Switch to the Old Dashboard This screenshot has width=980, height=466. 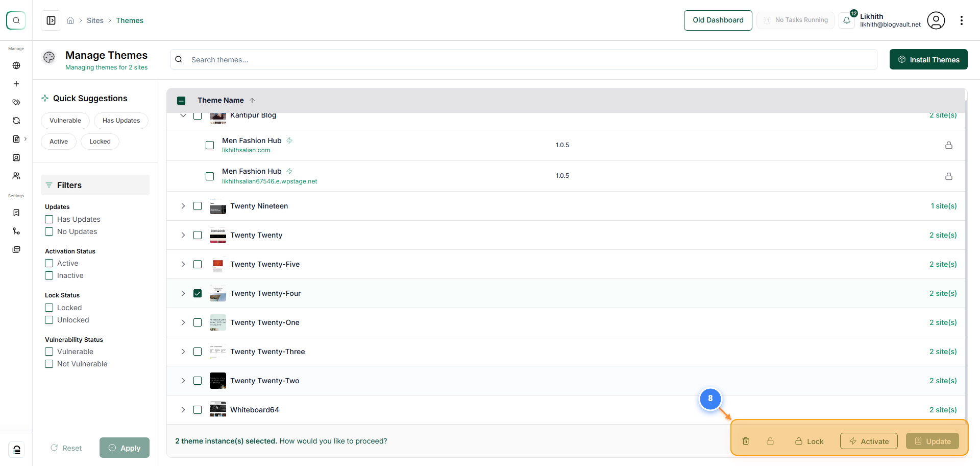coord(718,20)
